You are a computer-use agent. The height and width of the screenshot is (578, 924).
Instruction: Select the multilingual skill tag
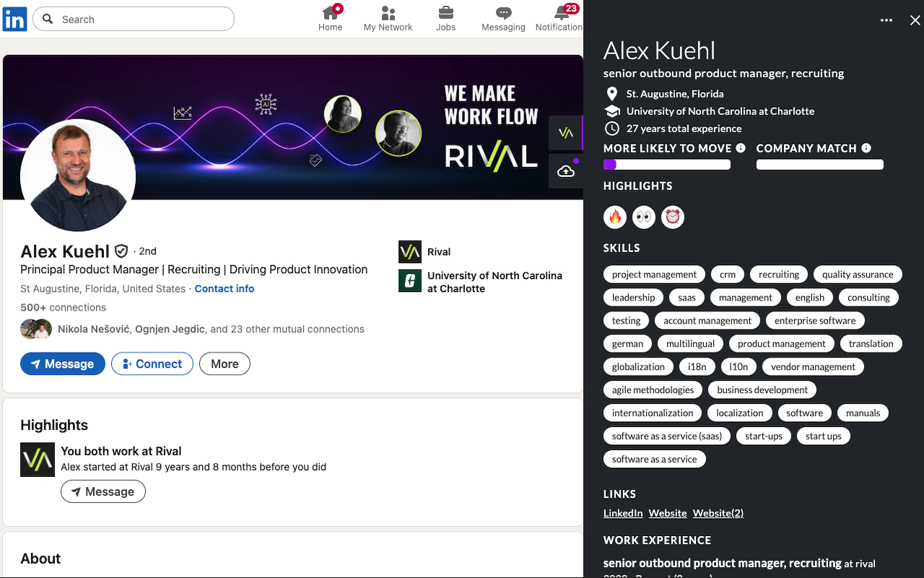(x=690, y=343)
